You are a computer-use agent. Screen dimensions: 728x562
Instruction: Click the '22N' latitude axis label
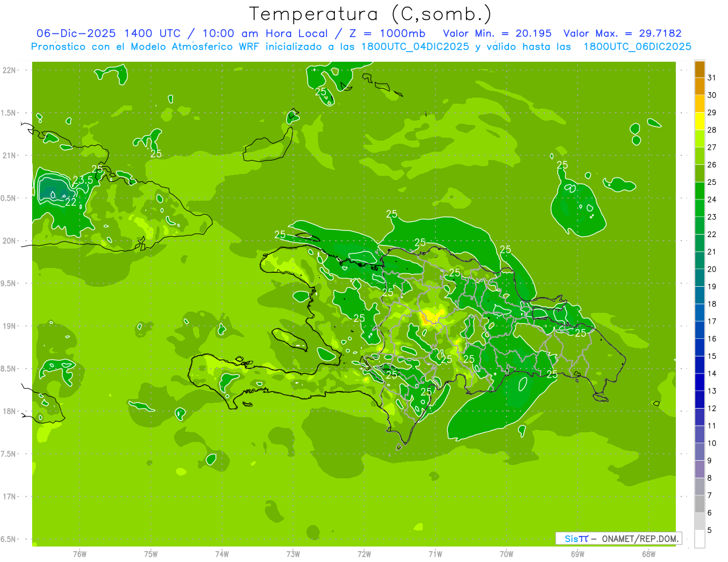(10, 70)
